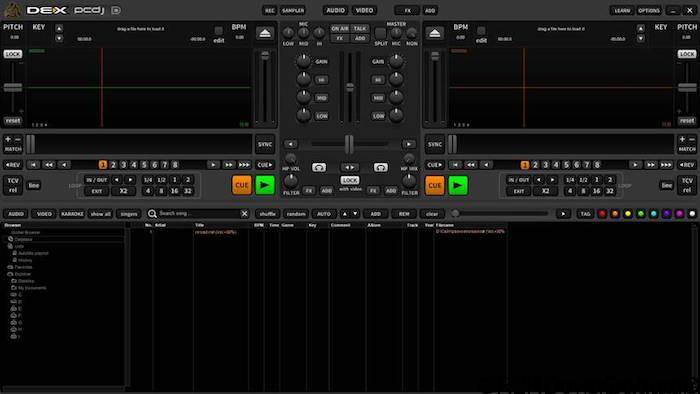The width and height of the screenshot is (700, 394).
Task: Select hot cue 1 on left deck
Action: click(x=103, y=165)
